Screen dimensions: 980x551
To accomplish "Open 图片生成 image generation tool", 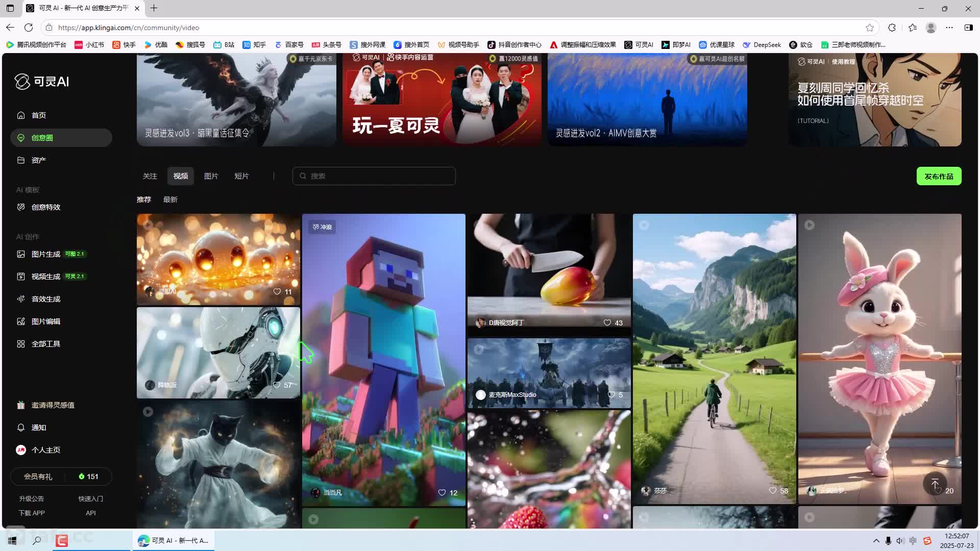I will pos(45,254).
